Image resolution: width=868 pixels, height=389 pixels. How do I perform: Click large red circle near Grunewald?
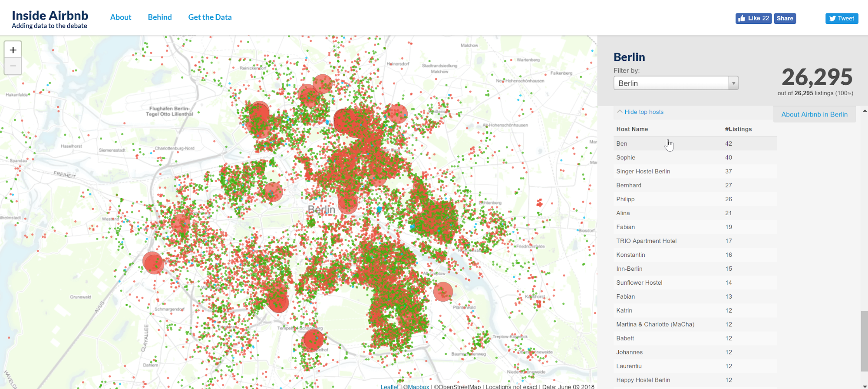point(153,263)
